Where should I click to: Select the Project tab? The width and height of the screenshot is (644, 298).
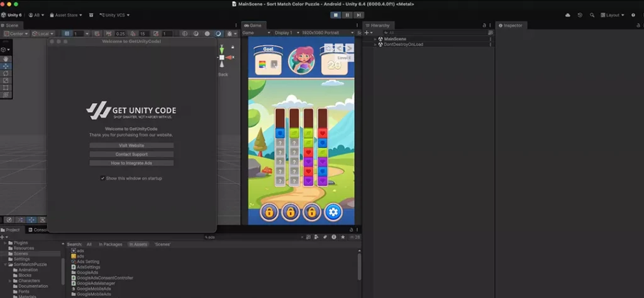point(11,230)
